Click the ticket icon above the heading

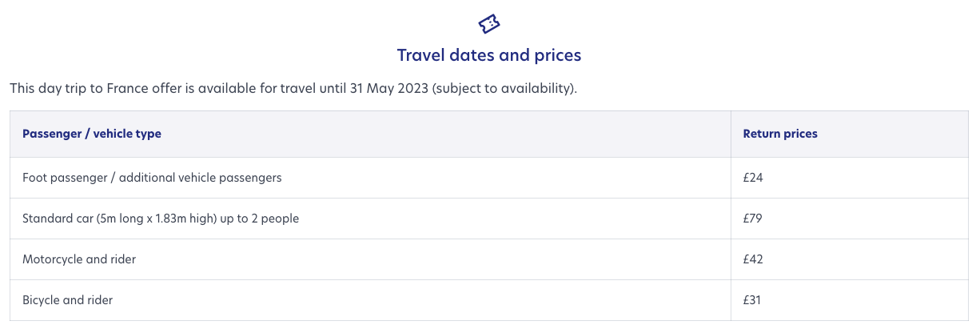click(489, 24)
